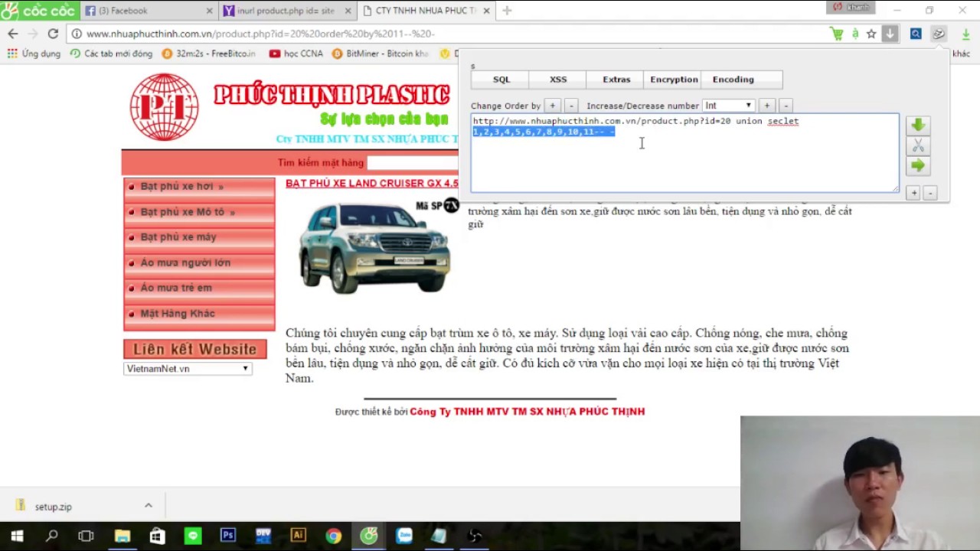
Task: Open the Extras menu in HackBar
Action: 616,80
